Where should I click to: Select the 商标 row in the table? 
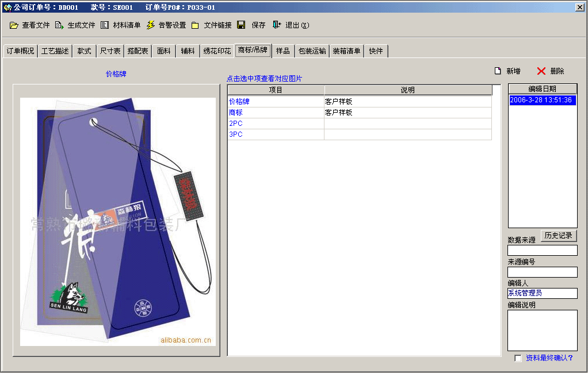(x=360, y=112)
